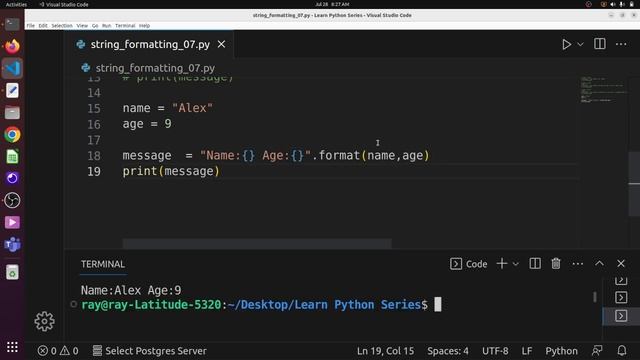Screen dimensions: 640x360
Task: Select the middle terminal instance icon
Action: (x=621, y=297)
